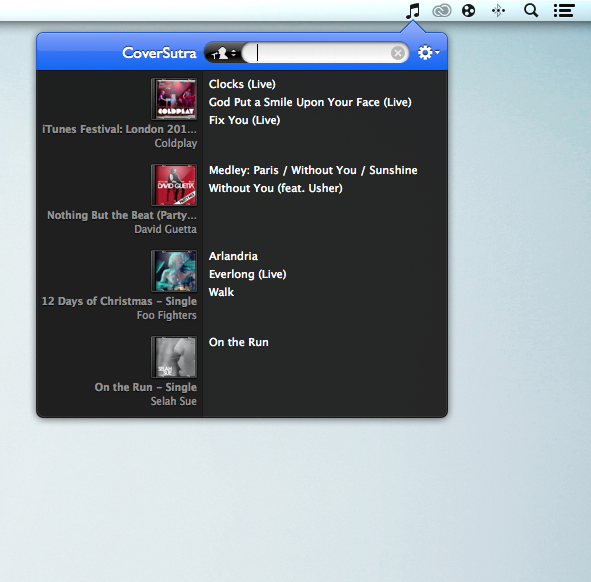The image size is (591, 582).
Task: Select the Selah Sue album cover thumbnail
Action: [x=174, y=357]
